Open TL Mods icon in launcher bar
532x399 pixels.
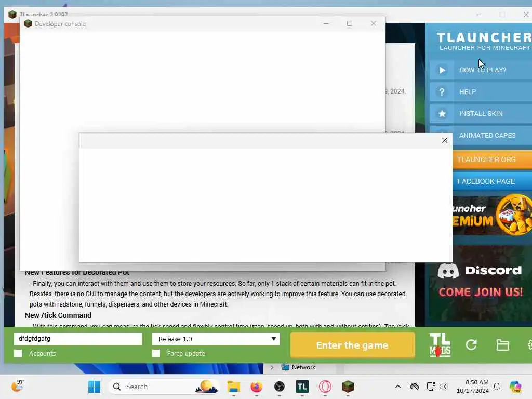pyautogui.click(x=440, y=345)
